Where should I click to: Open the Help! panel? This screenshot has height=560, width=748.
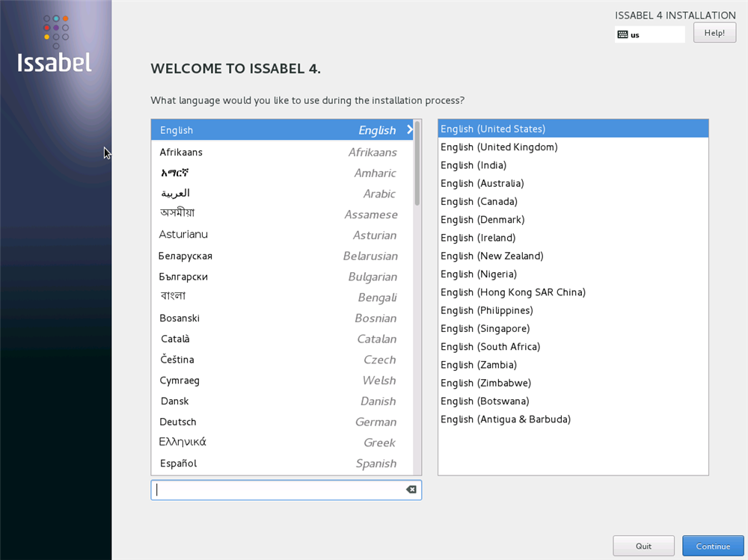click(714, 32)
